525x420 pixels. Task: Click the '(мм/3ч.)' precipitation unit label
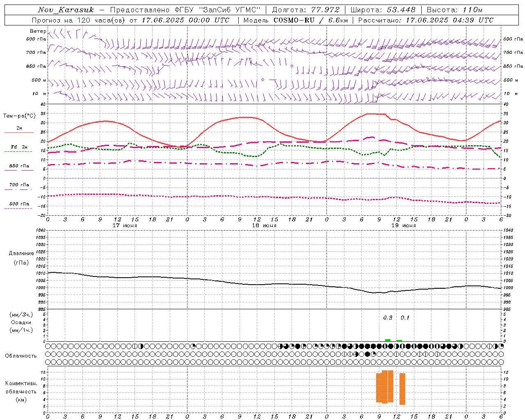(21, 315)
